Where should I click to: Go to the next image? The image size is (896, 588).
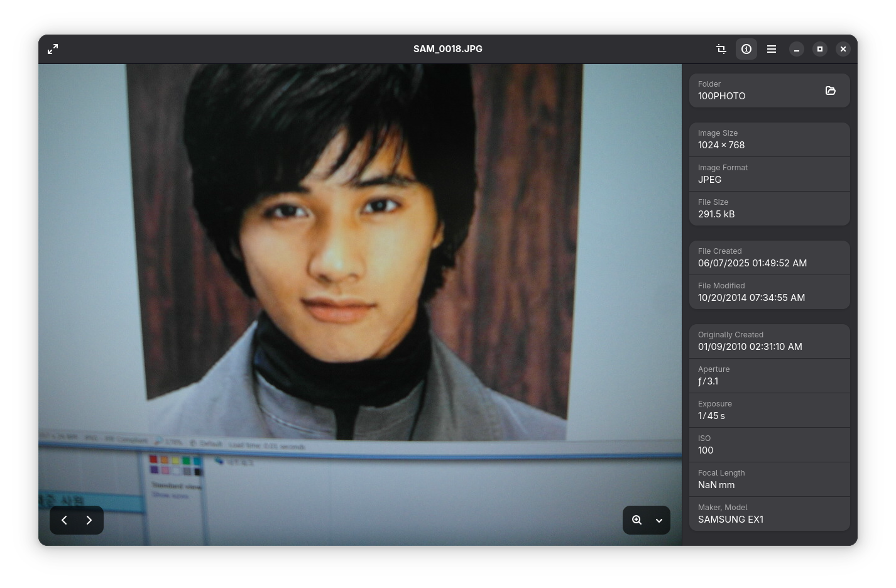(x=89, y=520)
